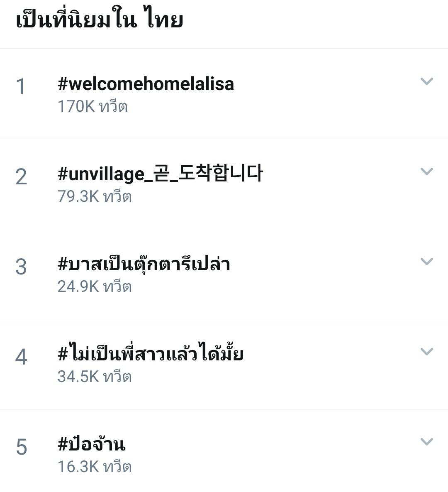Image resolution: width=448 pixels, height=492 pixels.
Task: Click the rank number 1
Action: point(21,87)
